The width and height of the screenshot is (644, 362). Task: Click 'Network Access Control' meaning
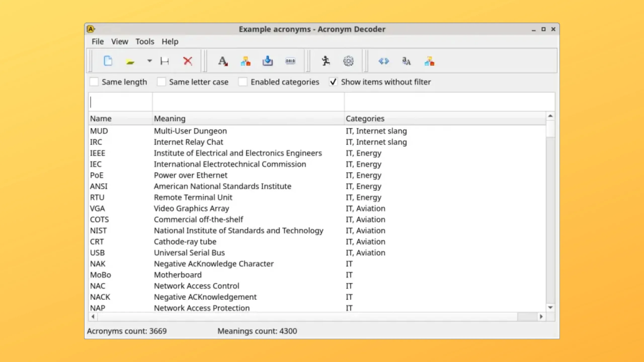pos(196,286)
